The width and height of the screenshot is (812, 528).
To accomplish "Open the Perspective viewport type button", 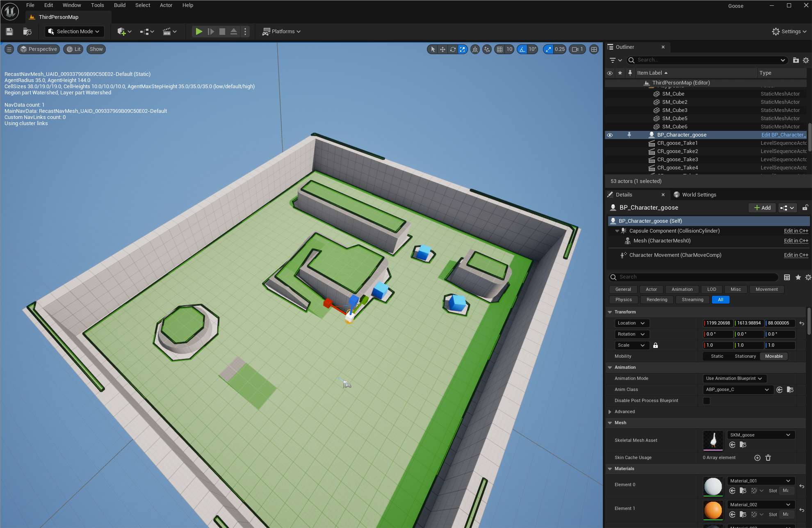I will (39, 49).
